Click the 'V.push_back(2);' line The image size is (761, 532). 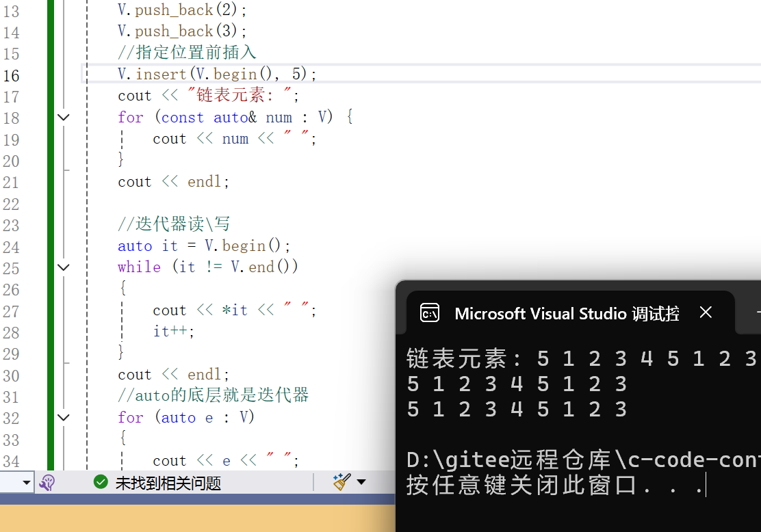pos(182,10)
